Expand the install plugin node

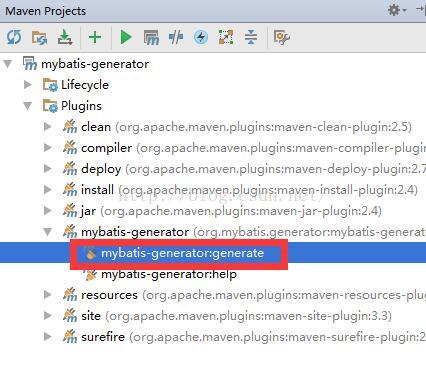[x=48, y=190]
